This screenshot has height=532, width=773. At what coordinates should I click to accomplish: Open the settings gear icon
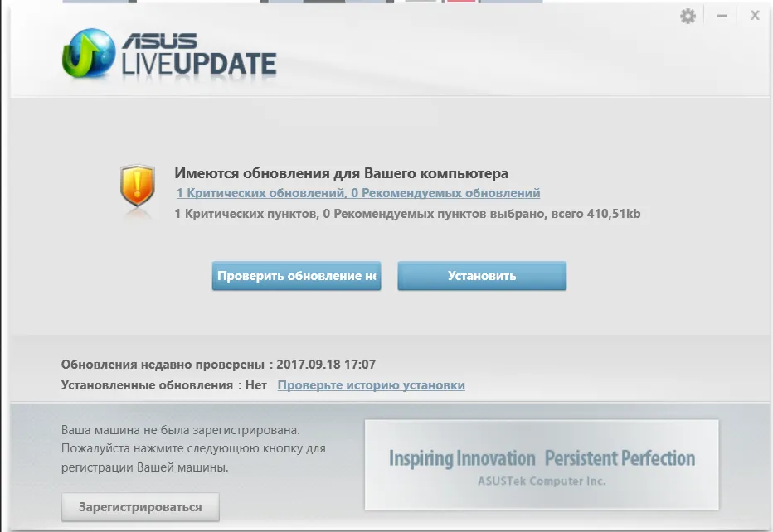[x=688, y=17]
